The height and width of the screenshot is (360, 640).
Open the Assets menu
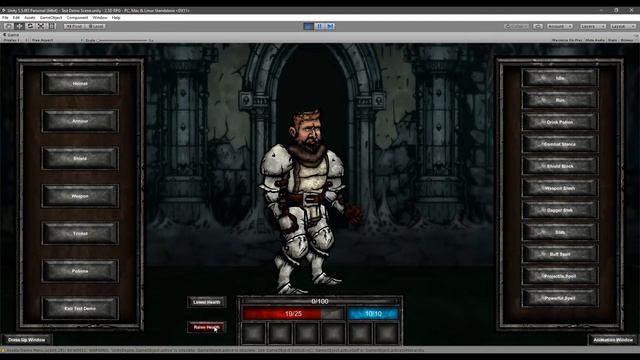(30, 18)
